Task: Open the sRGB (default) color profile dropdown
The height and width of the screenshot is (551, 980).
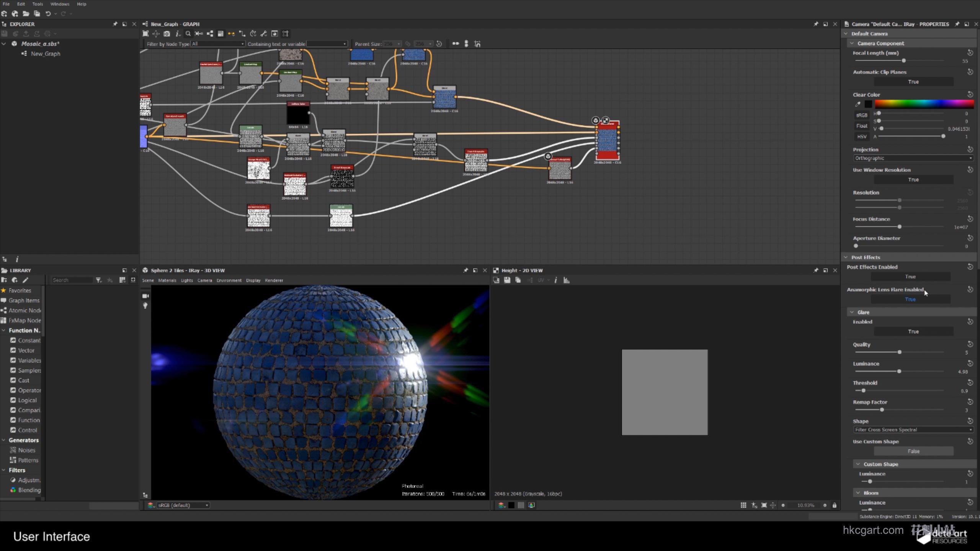Action: [x=183, y=505]
